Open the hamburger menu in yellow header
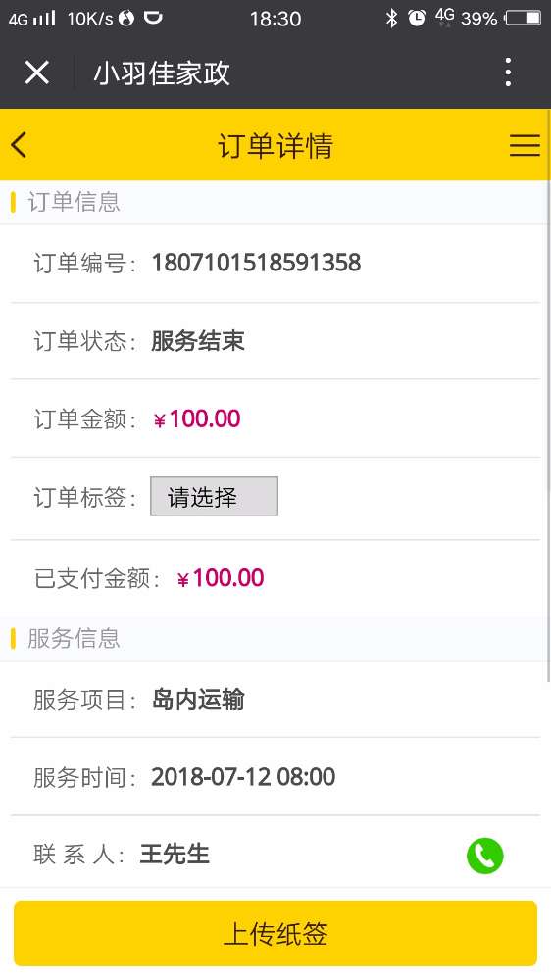The width and height of the screenshot is (551, 980). coord(525,145)
